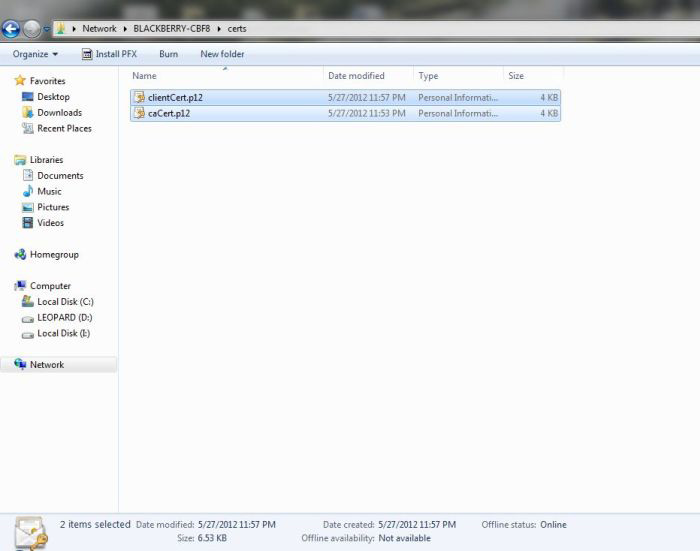This screenshot has height=551, width=700.
Task: Click the Music note icon
Action: (28, 191)
